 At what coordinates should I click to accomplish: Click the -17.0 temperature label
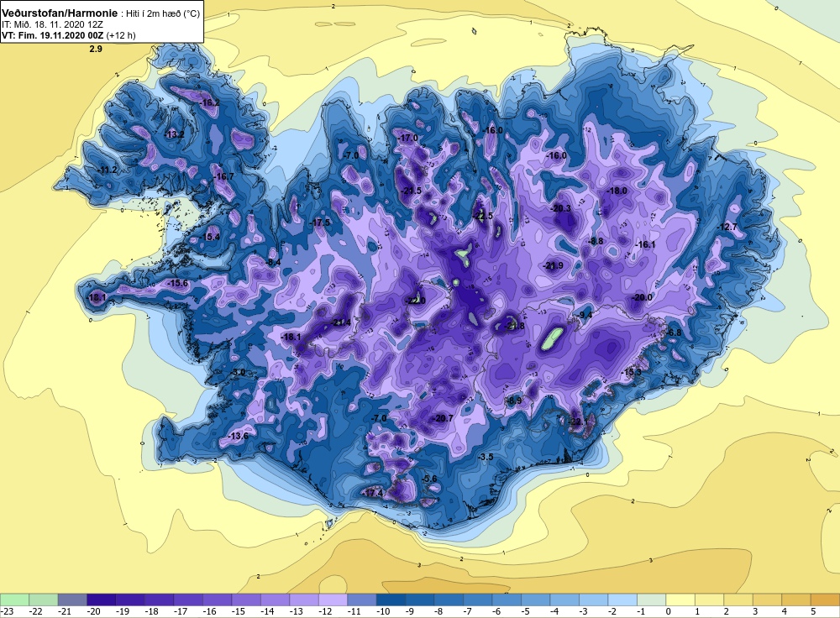click(x=407, y=138)
